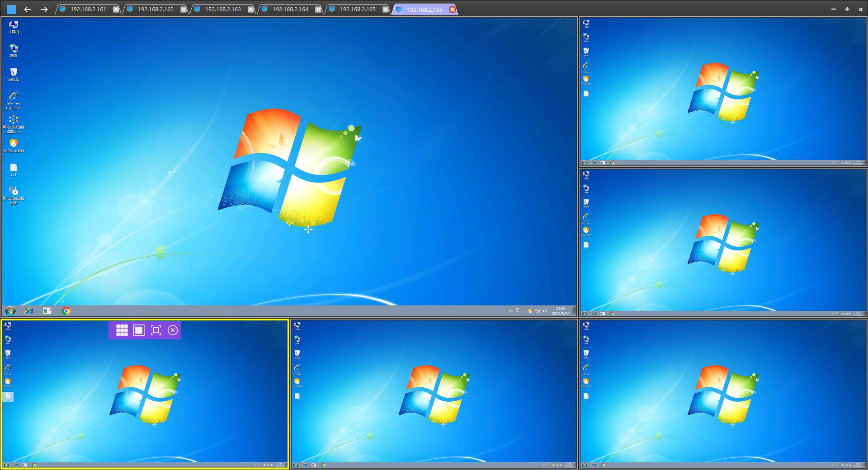
Task: Select the top-right remote session thumbnail
Action: click(723, 92)
